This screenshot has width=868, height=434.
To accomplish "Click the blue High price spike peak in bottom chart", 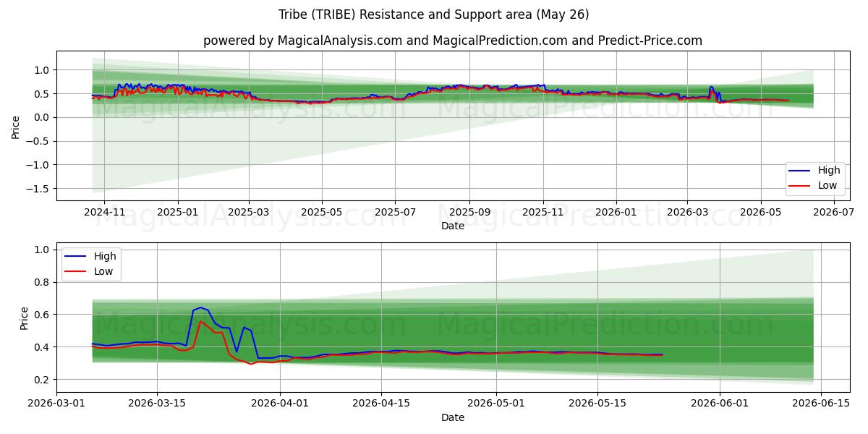I will (200, 307).
